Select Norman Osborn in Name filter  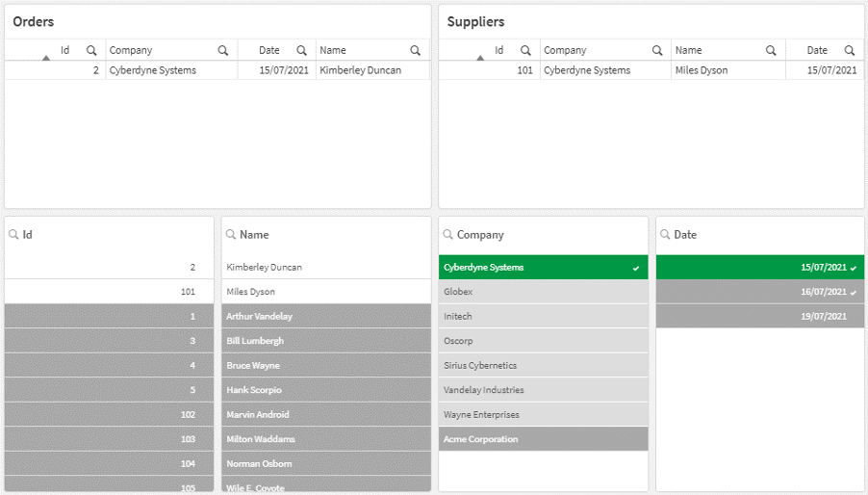coord(326,463)
